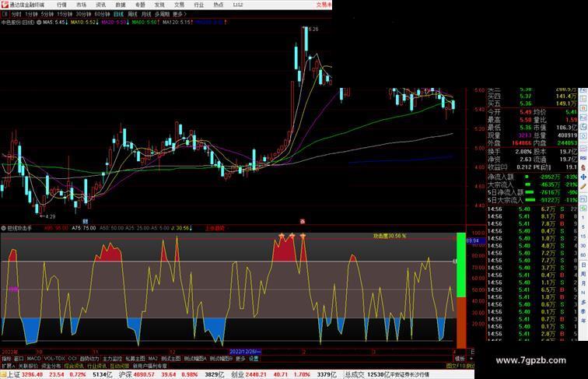
Task: Select the MACD indicator tab
Action: click(x=33, y=359)
